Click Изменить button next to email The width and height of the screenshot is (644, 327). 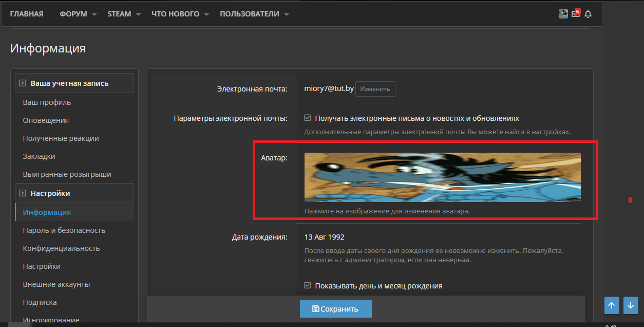375,89
